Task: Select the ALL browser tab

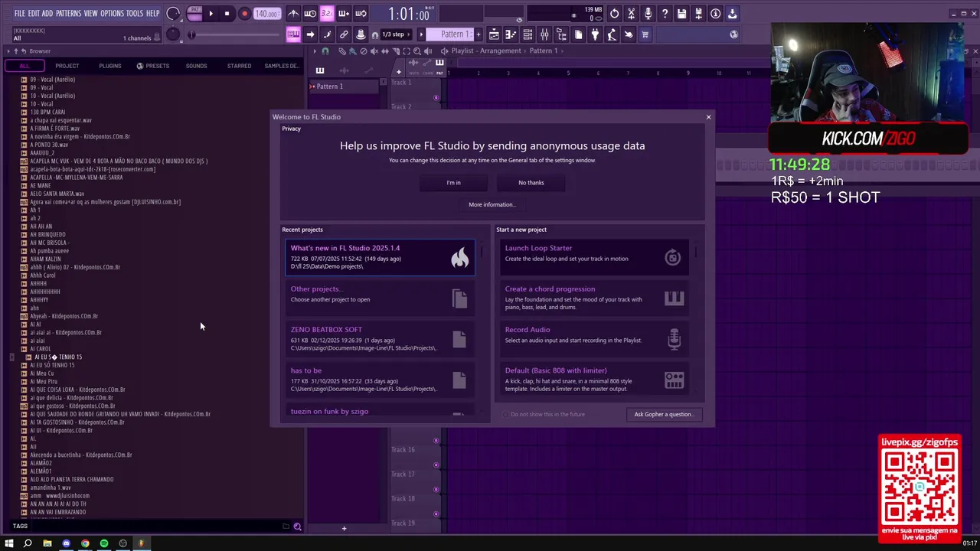Action: click(24, 66)
